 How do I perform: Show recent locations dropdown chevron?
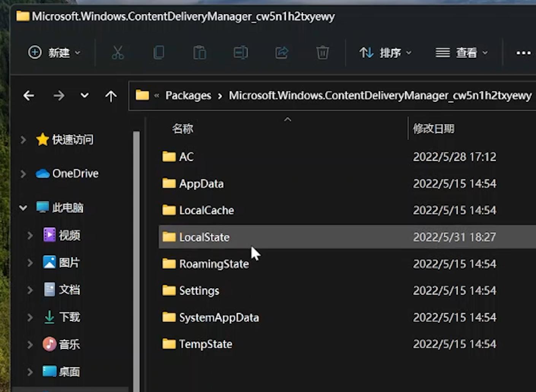pyautogui.click(x=85, y=95)
